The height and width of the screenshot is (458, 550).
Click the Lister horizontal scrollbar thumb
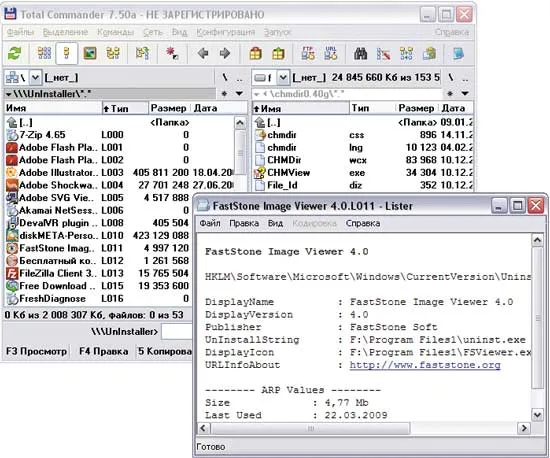310,428
